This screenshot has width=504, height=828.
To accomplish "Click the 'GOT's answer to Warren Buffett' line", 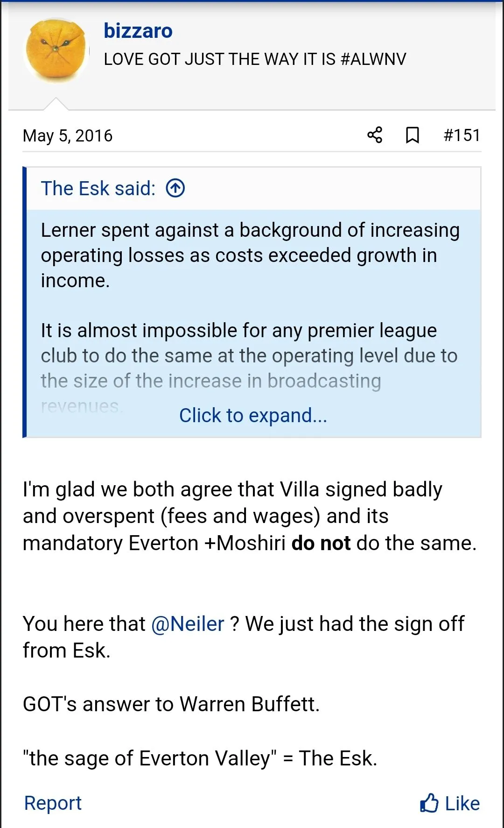I will click(171, 704).
